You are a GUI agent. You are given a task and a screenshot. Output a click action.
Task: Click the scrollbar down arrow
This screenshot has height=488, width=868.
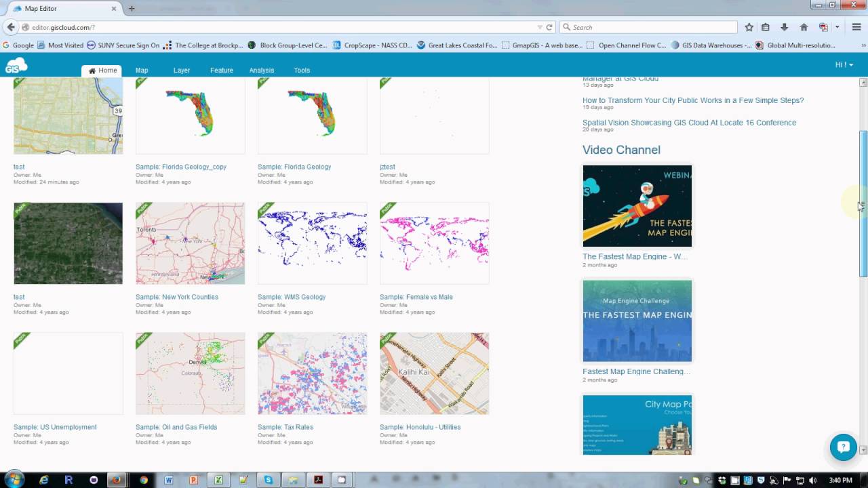863,450
